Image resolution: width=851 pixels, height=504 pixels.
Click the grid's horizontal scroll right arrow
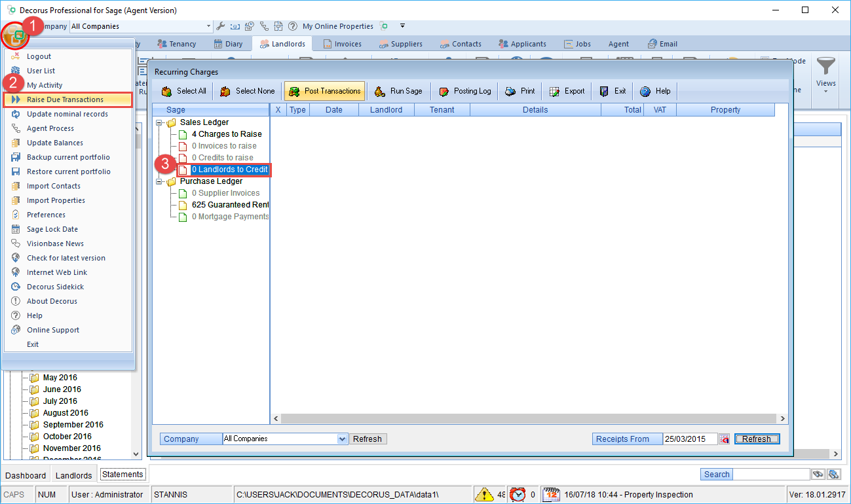pyautogui.click(x=782, y=418)
